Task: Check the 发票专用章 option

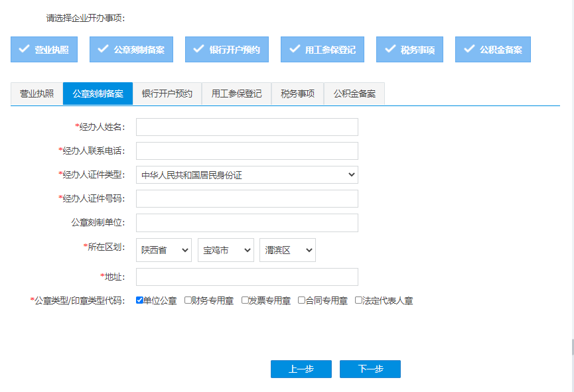Action: [x=243, y=300]
